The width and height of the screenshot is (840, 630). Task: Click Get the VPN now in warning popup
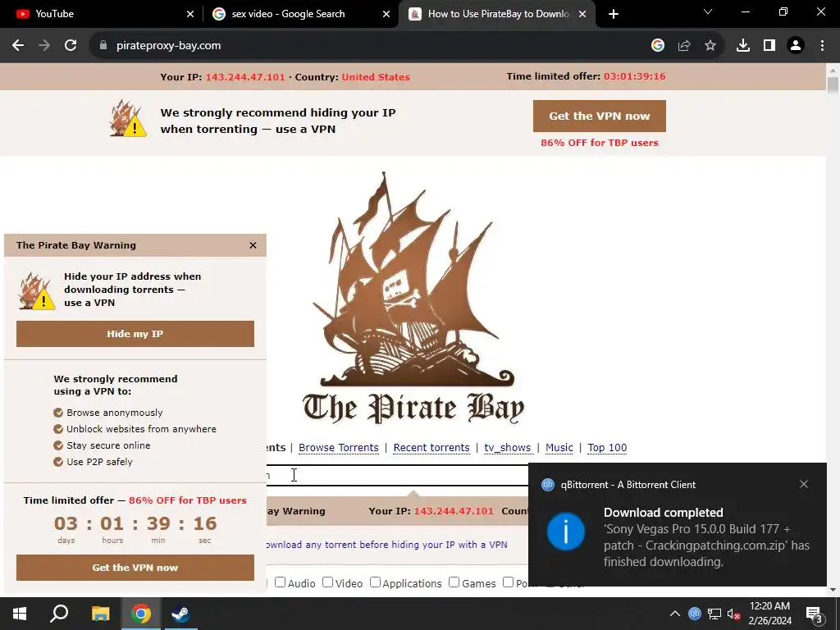(135, 568)
